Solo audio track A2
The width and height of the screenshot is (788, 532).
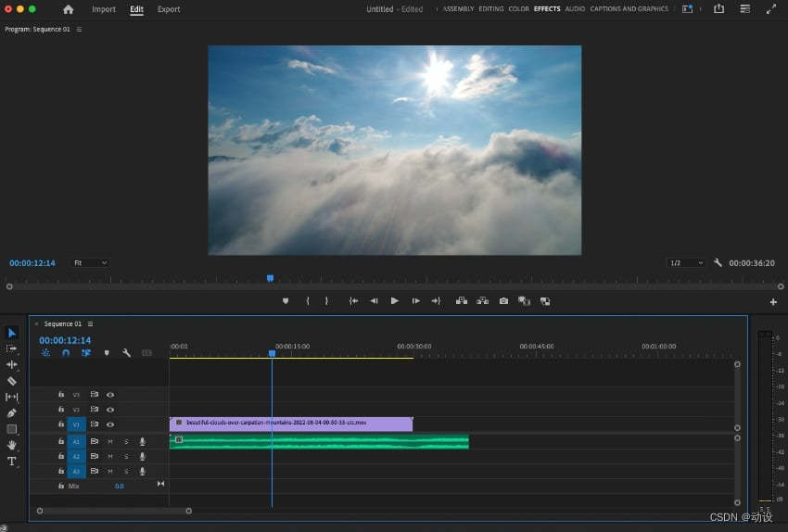coord(126,457)
